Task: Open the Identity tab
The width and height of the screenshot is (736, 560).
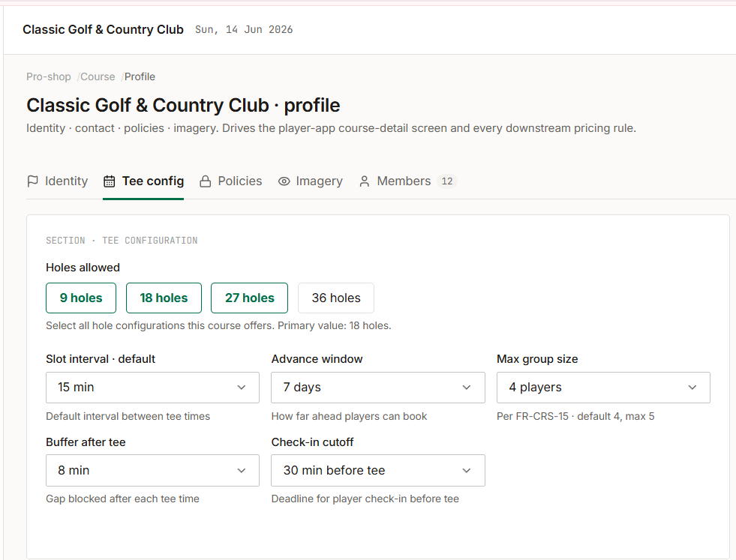Action: [57, 181]
